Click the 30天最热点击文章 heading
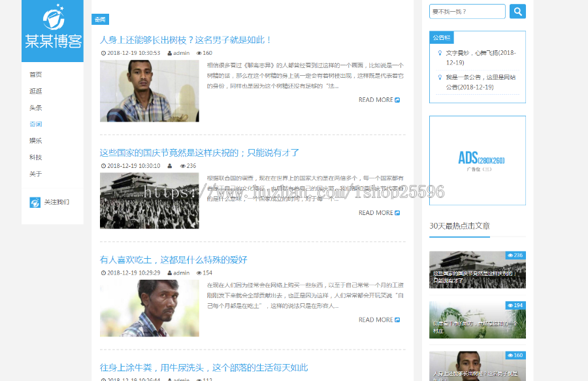 tap(459, 225)
